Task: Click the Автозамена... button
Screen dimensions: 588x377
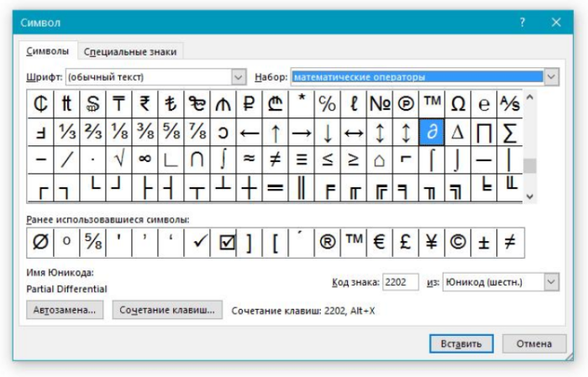Action: click(65, 310)
